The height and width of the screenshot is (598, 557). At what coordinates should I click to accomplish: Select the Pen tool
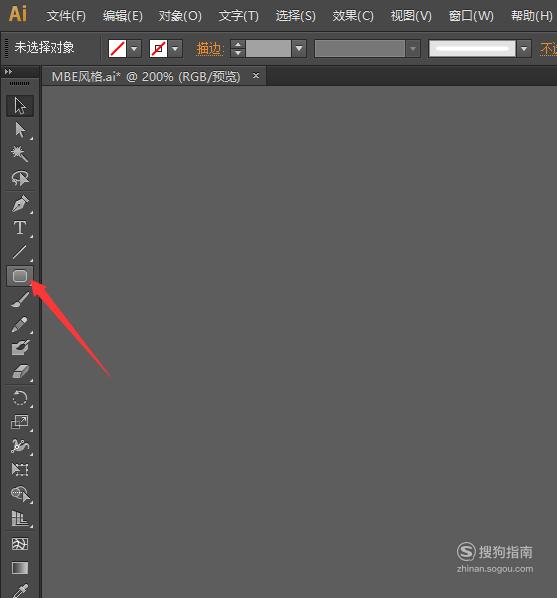pyautogui.click(x=20, y=204)
